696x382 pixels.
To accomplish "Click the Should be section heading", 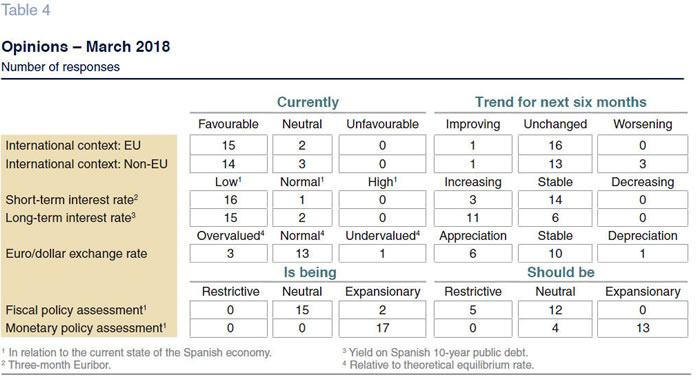I will click(x=561, y=272).
